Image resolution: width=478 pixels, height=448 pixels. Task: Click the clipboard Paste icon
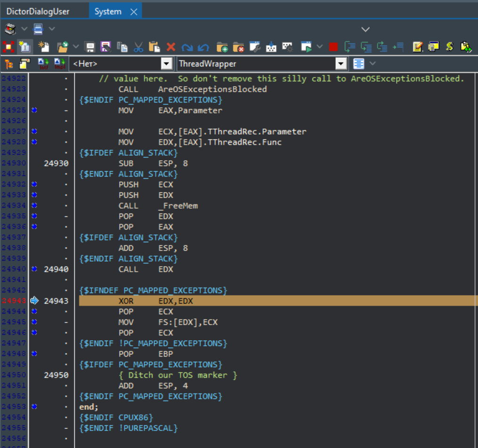tap(154, 47)
